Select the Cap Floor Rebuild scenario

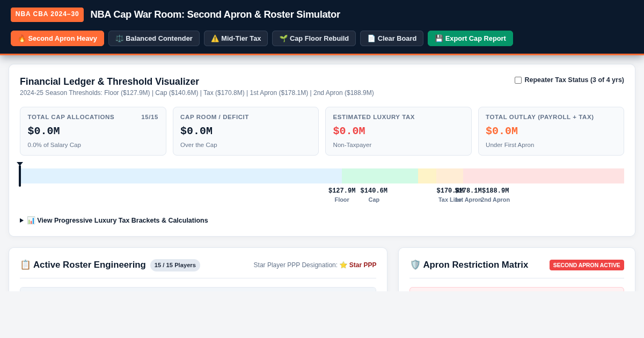click(x=314, y=38)
